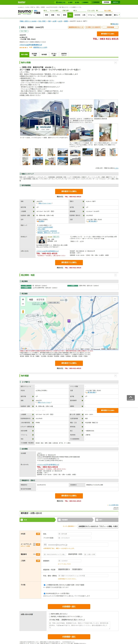Click the 電話番号 input field

[x=55, y=554]
